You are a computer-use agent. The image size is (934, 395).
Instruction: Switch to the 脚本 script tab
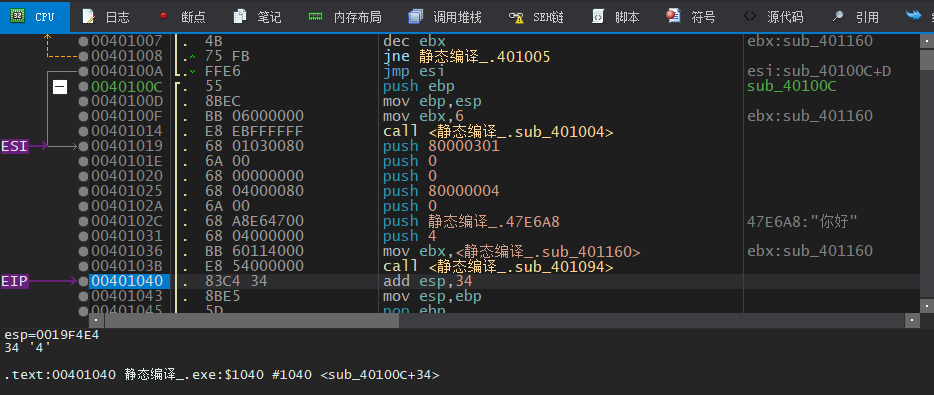(616, 17)
